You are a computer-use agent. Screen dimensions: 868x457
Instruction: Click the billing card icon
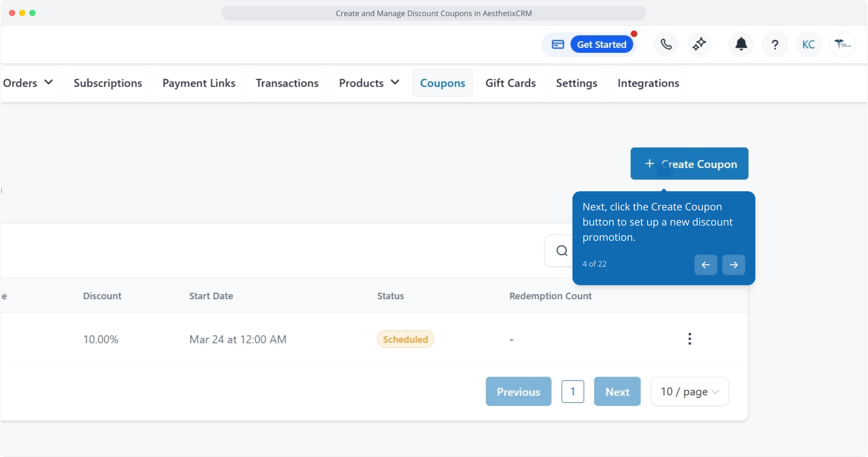558,44
